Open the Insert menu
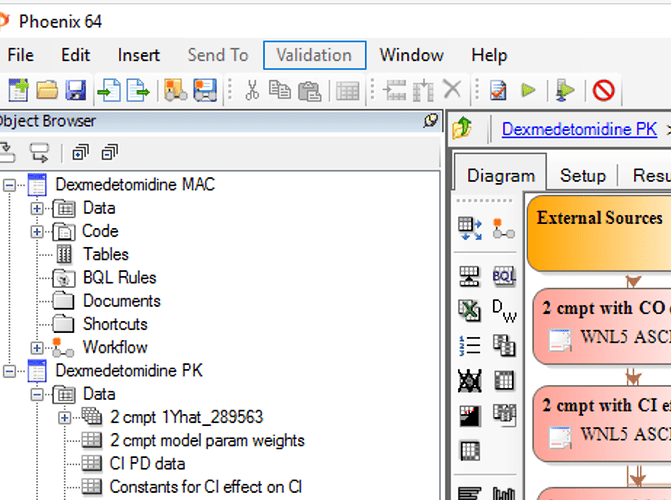This screenshot has width=671, height=500. [139, 55]
